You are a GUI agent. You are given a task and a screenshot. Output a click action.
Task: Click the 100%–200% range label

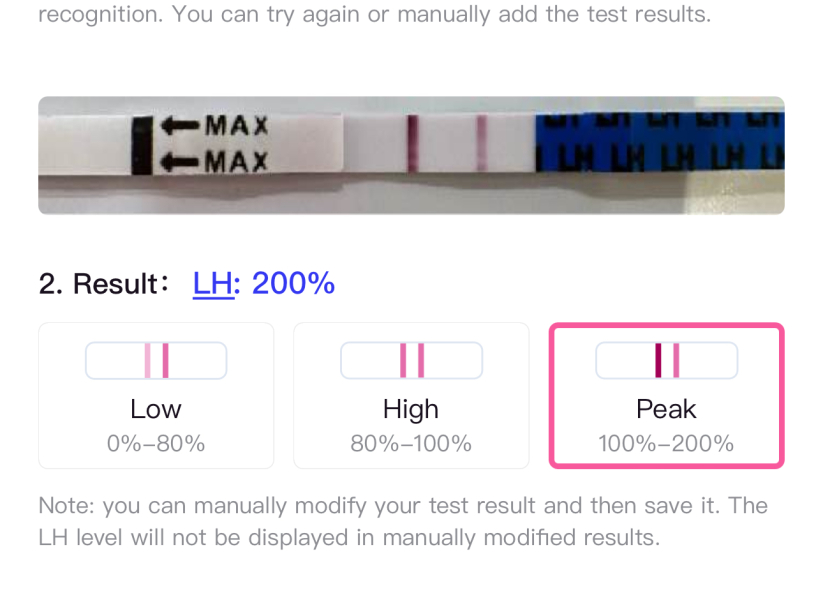(666, 443)
